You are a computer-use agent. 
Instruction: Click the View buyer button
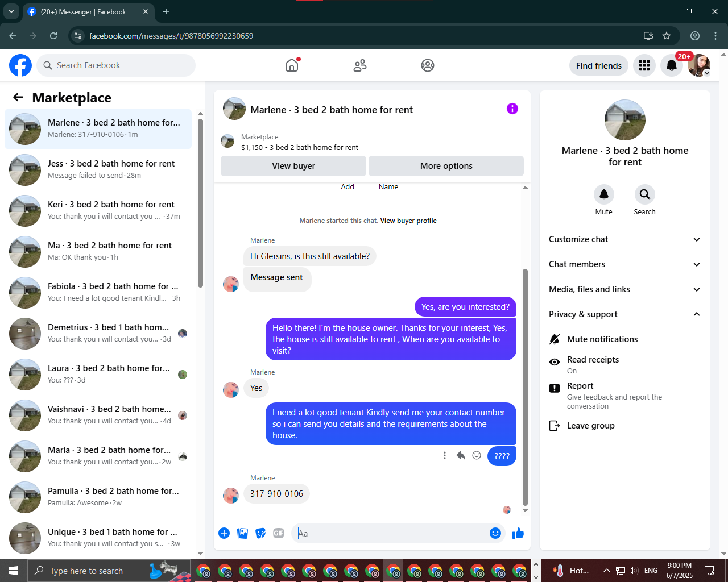point(293,166)
